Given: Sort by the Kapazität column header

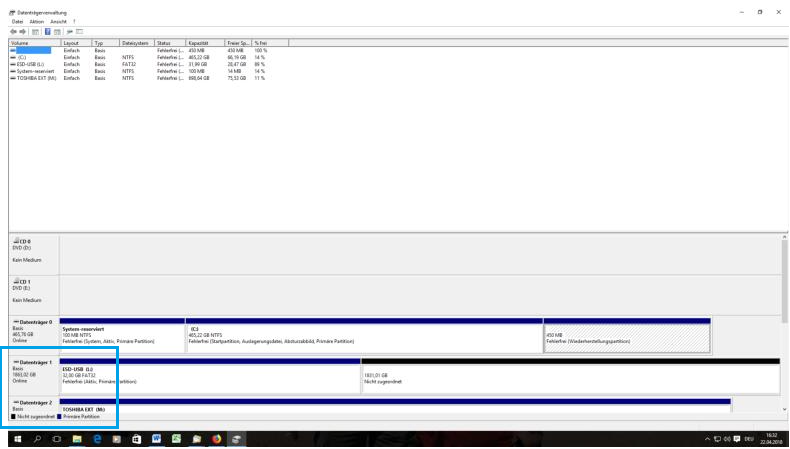Looking at the screenshot, I should pyautogui.click(x=206, y=43).
